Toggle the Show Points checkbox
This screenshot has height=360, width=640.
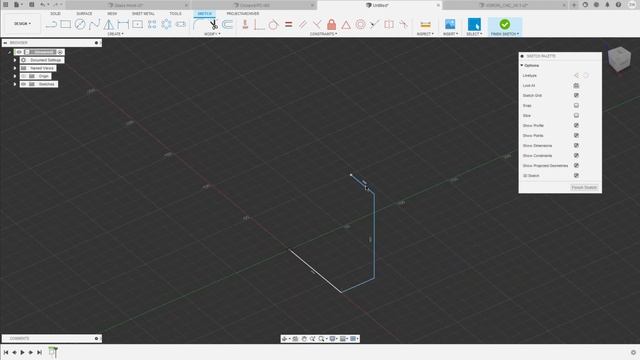576,135
